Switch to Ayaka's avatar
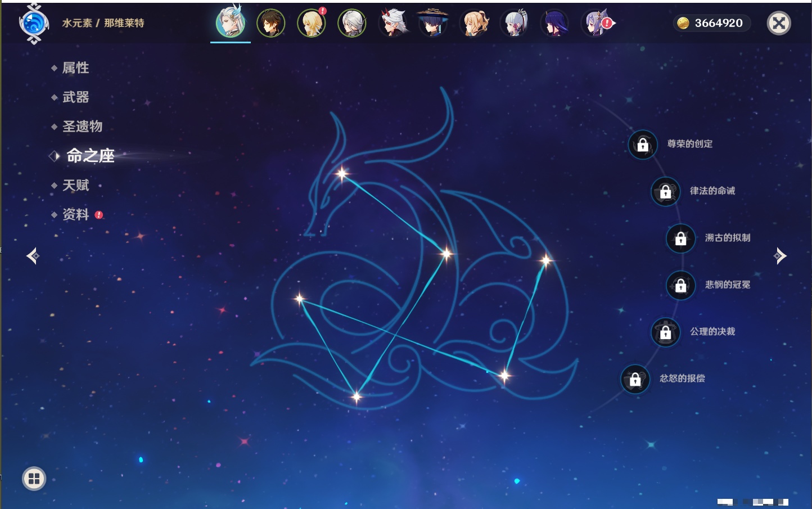 coord(514,23)
